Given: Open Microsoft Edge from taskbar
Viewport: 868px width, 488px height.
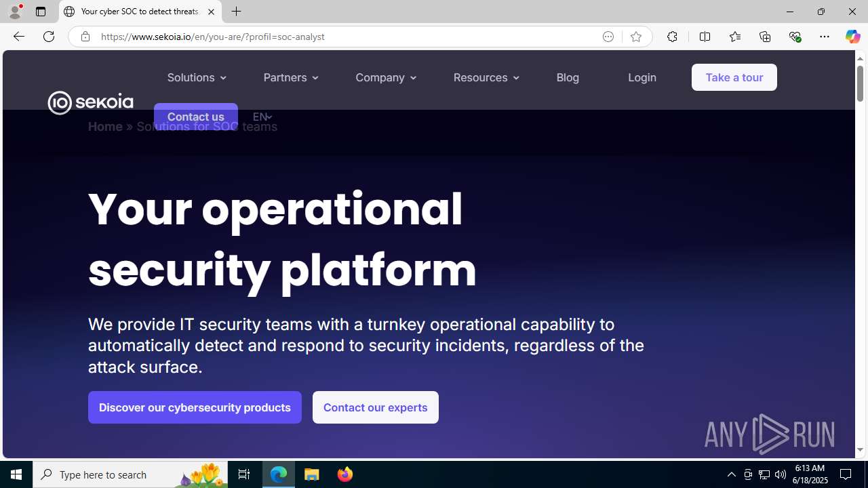Looking at the screenshot, I should point(279,474).
